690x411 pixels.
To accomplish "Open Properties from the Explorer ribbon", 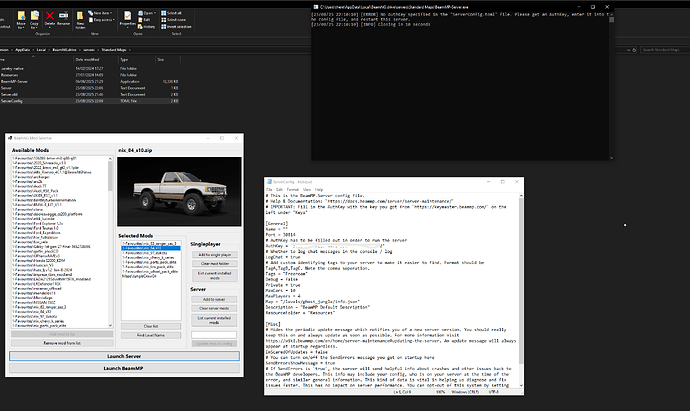I will [127, 17].
